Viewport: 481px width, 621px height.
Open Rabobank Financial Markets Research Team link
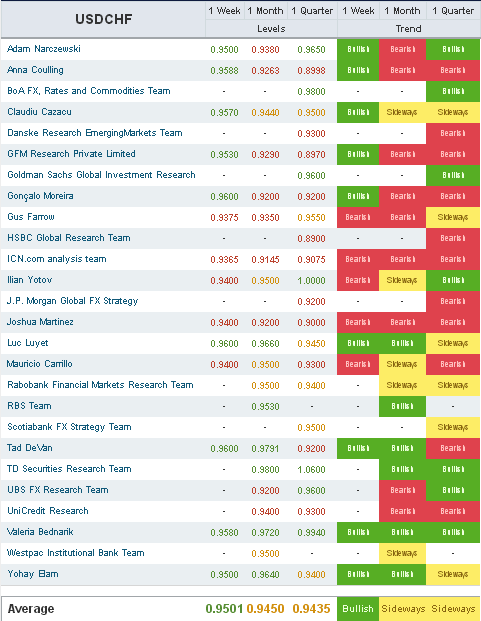click(100, 385)
